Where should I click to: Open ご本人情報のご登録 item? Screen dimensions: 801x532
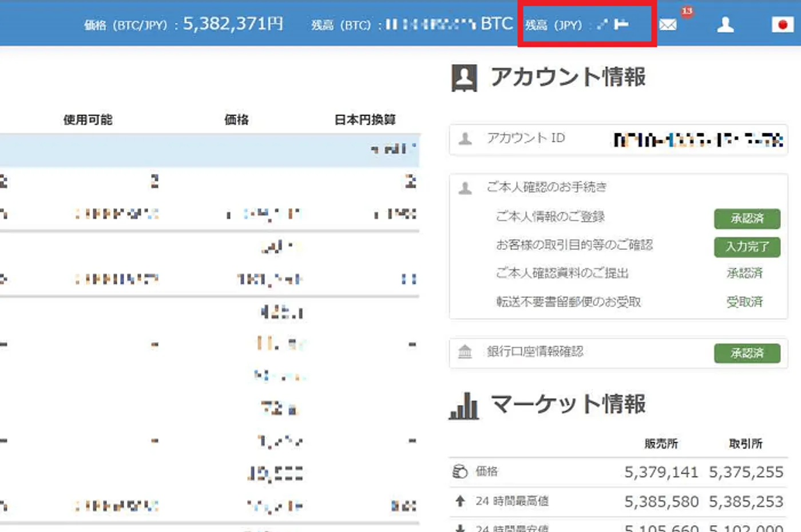point(550,217)
